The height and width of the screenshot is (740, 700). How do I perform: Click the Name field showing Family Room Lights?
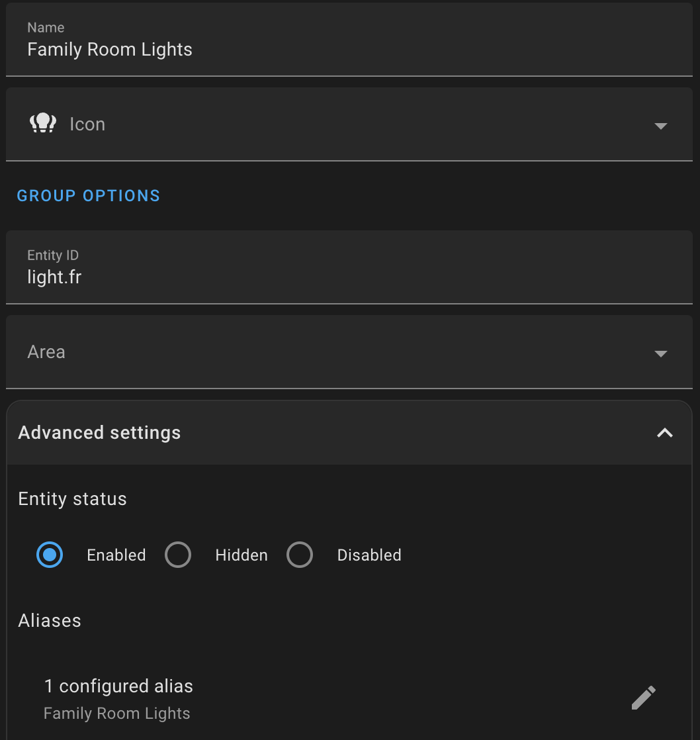(x=110, y=49)
